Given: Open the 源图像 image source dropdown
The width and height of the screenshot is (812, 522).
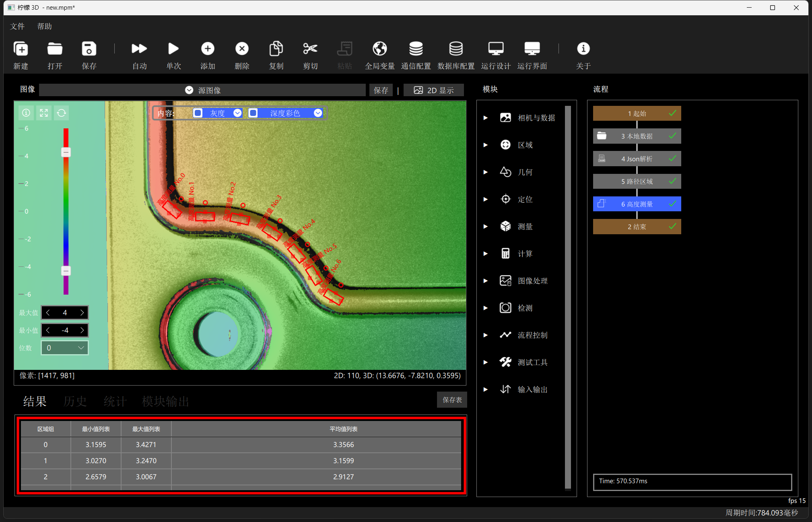Looking at the screenshot, I should [202, 90].
